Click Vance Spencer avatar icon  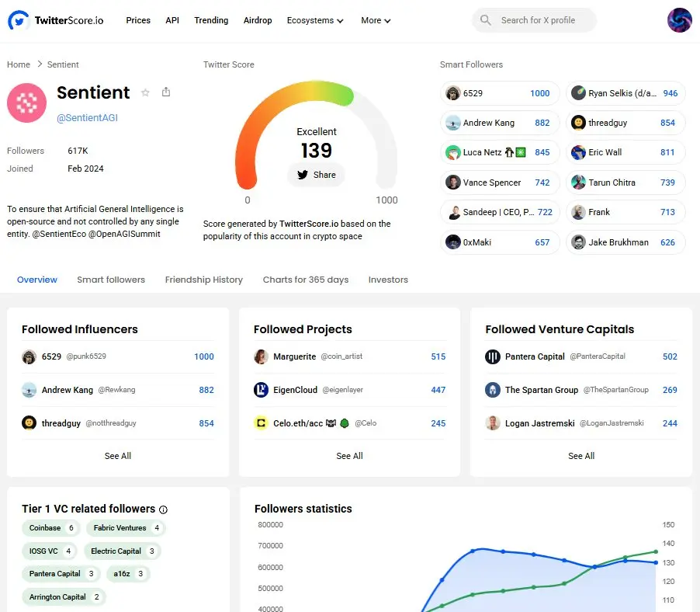tap(453, 183)
